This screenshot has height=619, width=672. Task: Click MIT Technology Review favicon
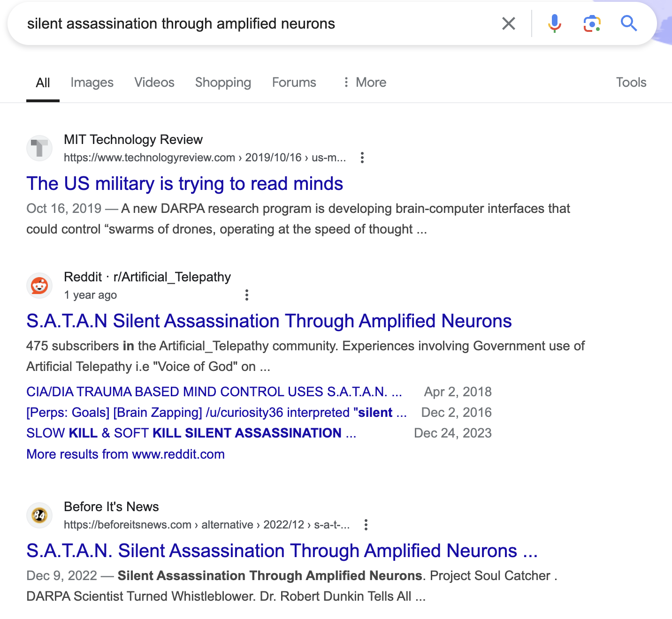coord(39,148)
